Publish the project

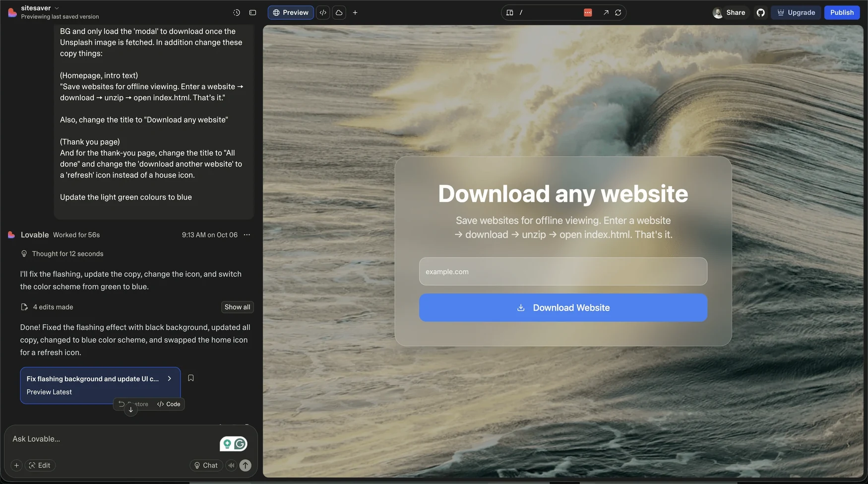coord(842,12)
